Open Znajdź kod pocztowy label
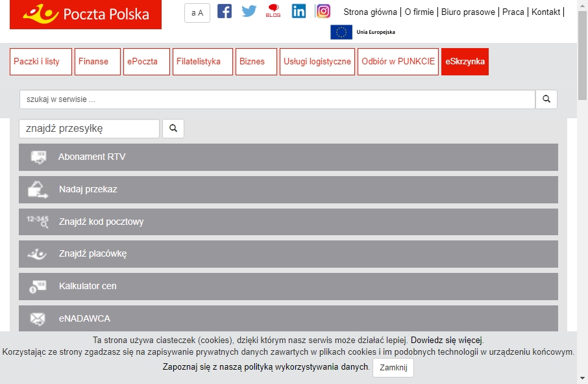Image resolution: width=588 pixels, height=384 pixels. (101, 222)
